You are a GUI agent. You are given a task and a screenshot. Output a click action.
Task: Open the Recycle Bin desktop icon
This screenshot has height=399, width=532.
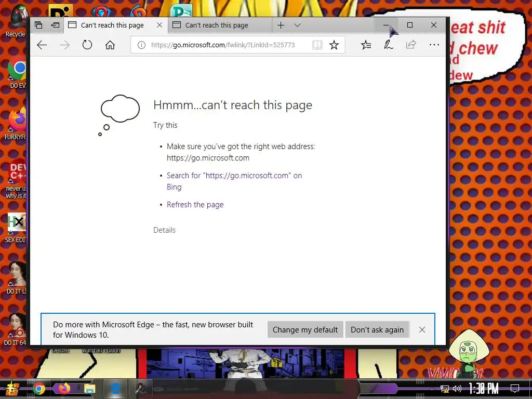pos(15,21)
